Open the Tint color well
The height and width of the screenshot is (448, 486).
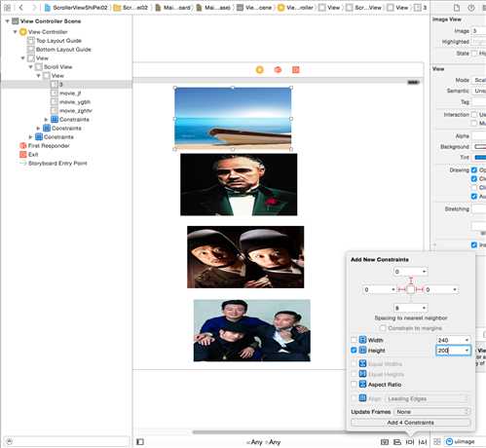[x=479, y=158]
